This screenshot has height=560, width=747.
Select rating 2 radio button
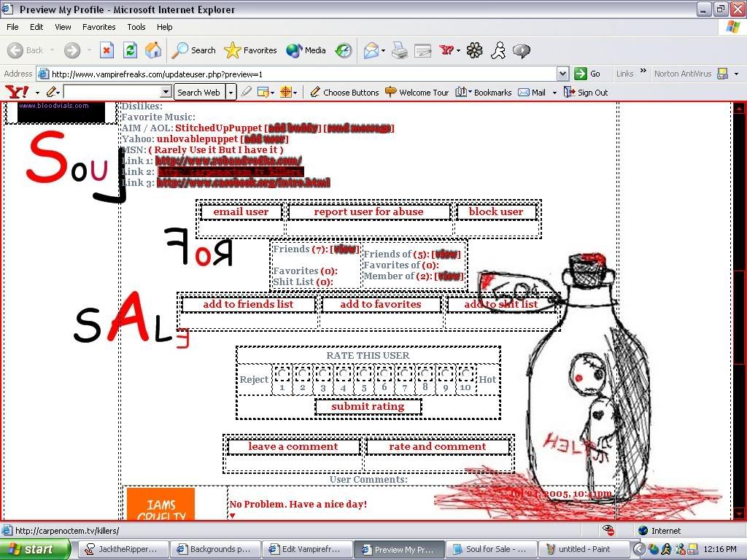tap(303, 373)
